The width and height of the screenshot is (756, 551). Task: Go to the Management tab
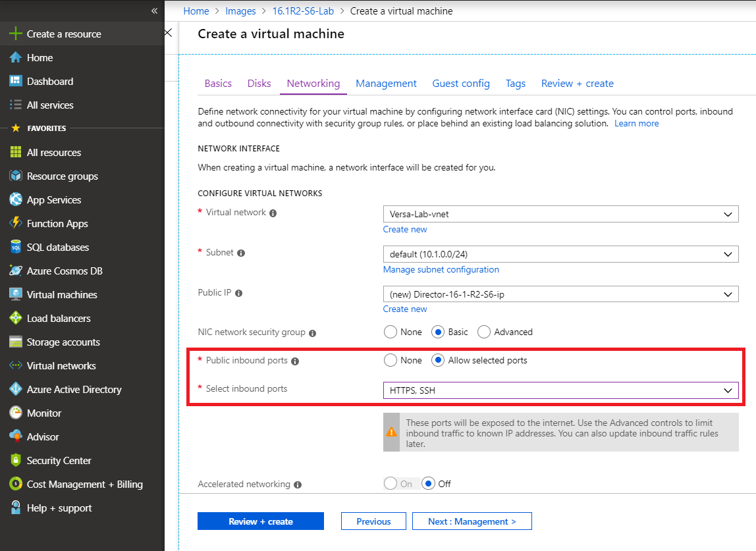[x=386, y=84]
